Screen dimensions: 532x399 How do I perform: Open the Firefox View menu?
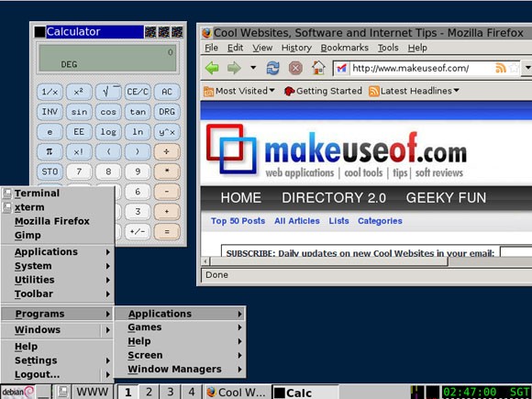tap(262, 48)
